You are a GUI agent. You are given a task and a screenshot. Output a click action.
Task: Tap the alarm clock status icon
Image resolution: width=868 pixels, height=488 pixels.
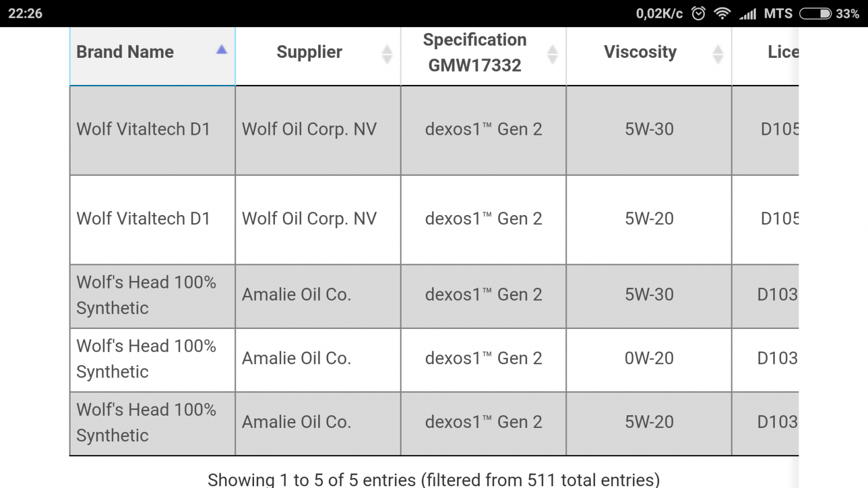(698, 13)
